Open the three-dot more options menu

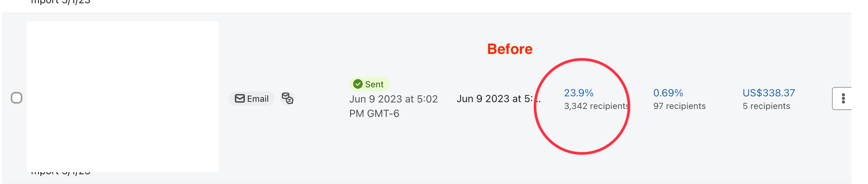[843, 98]
